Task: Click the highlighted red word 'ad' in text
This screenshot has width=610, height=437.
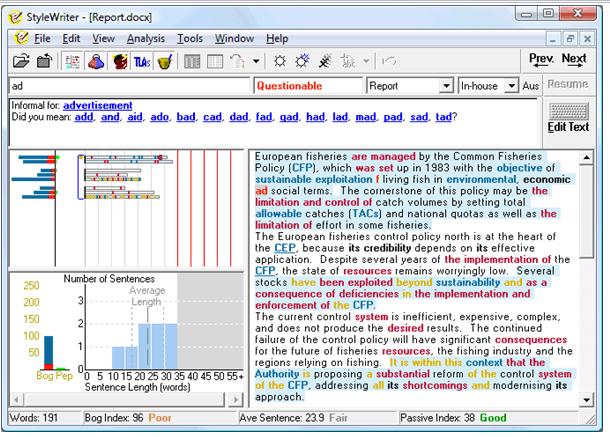Action: click(261, 191)
